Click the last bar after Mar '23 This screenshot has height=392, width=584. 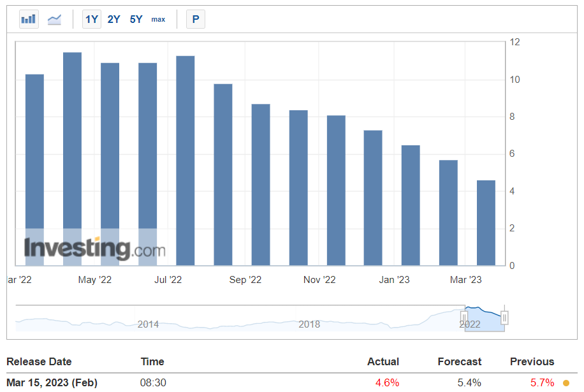[486, 223]
